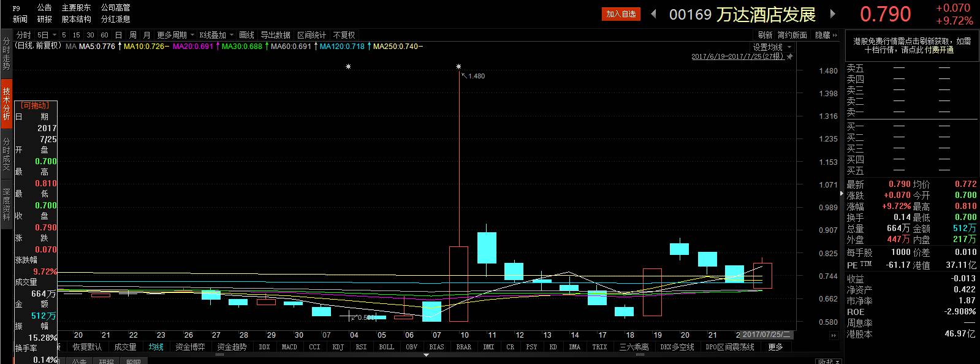Switch to 分时走势 sidebar tab
This screenshot has height=364, width=980.
(x=6, y=53)
